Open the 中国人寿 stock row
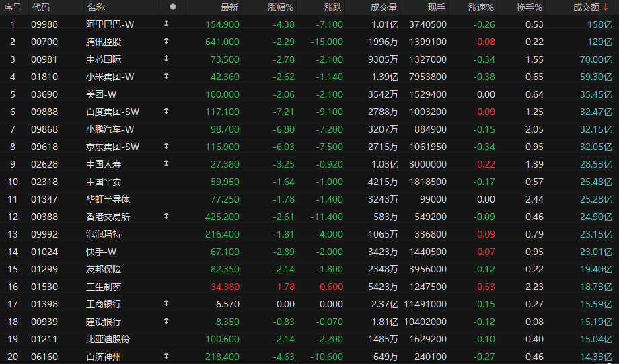 tap(309, 164)
